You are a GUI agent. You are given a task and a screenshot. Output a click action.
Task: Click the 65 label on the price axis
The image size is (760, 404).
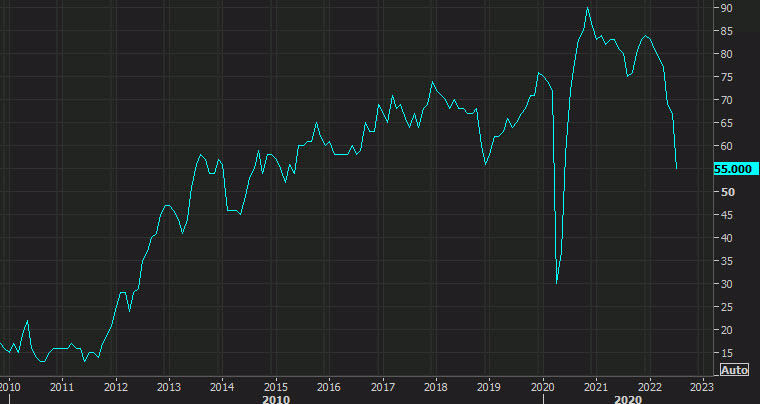pyautogui.click(x=726, y=123)
